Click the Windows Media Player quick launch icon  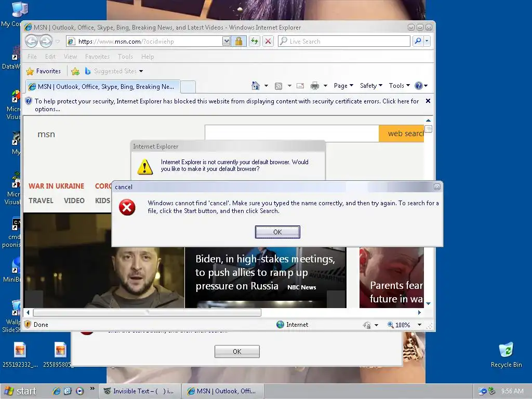click(x=79, y=391)
